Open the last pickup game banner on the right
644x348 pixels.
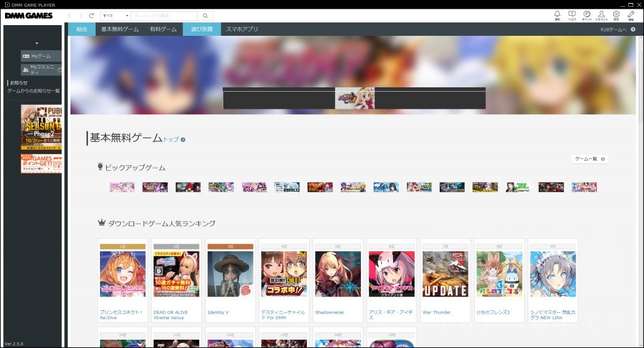click(x=584, y=187)
